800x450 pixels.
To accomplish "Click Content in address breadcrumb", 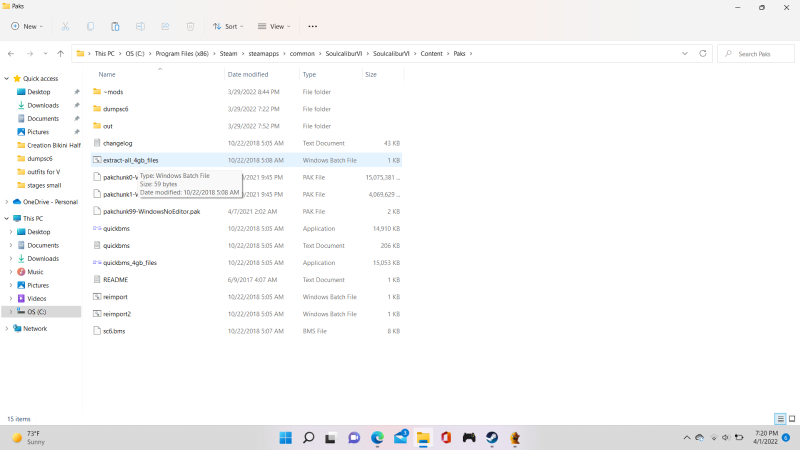I will click(431, 54).
